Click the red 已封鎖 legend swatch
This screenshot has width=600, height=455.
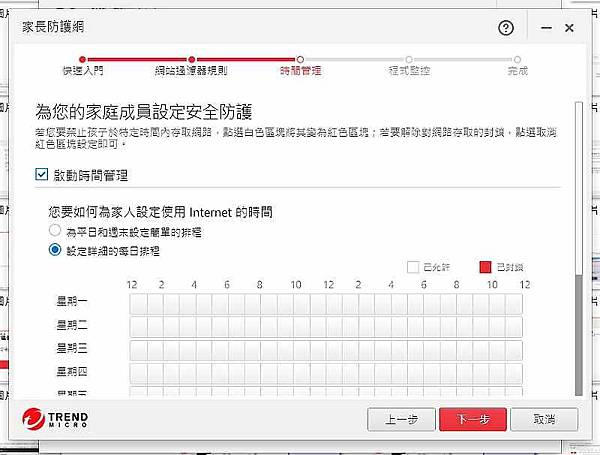pyautogui.click(x=485, y=267)
